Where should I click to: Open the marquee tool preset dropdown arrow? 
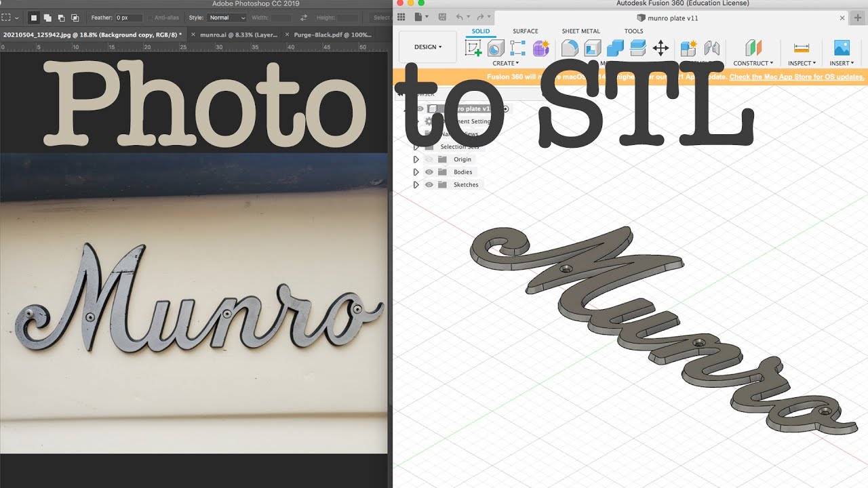pyautogui.click(x=18, y=18)
